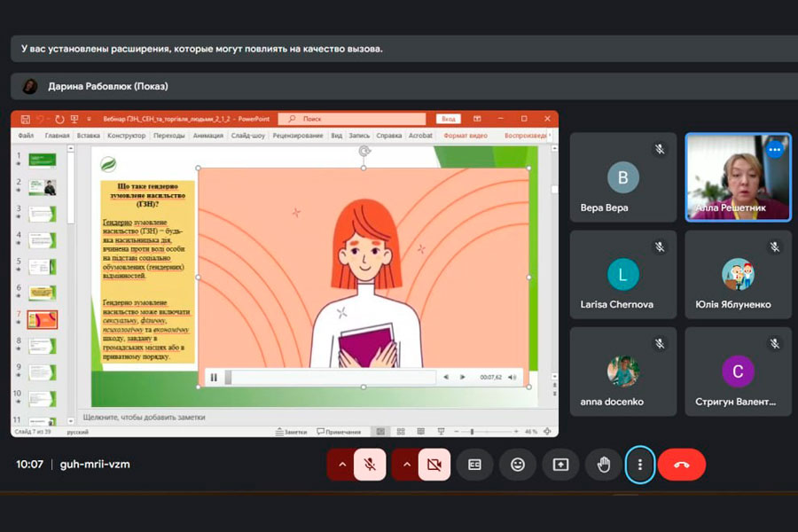This screenshot has width=798, height=532.
Task: Expand the microphone audio settings arrow
Action: [x=341, y=465]
